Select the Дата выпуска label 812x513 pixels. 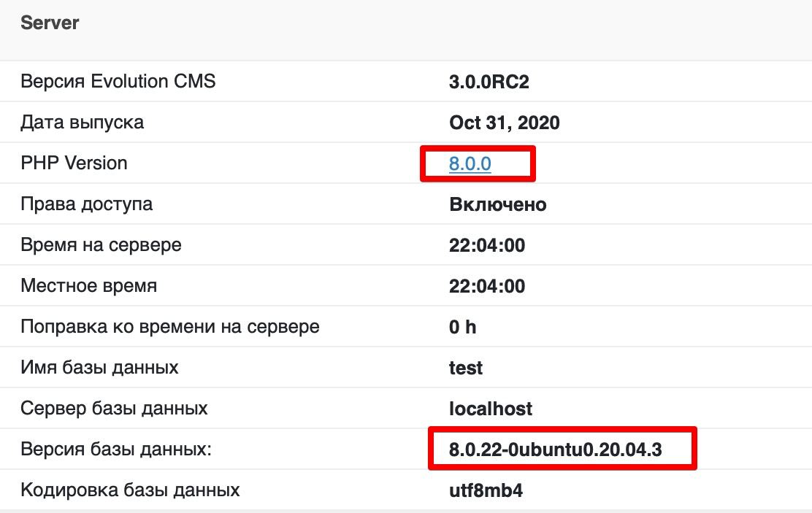82,122
